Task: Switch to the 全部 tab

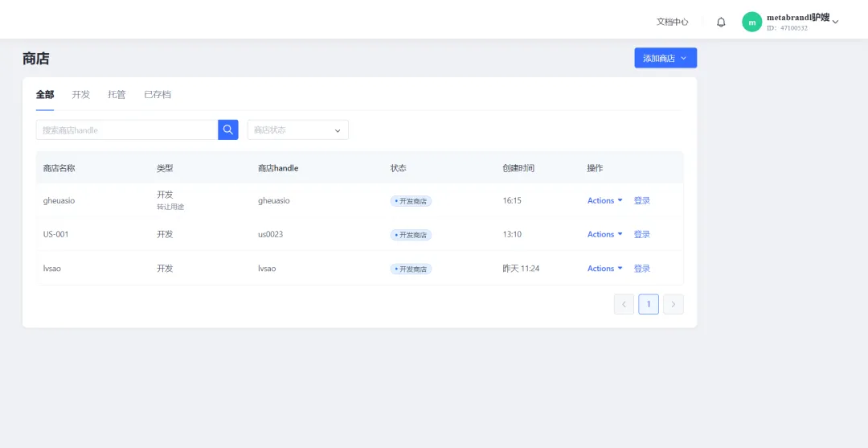Action: click(x=45, y=95)
